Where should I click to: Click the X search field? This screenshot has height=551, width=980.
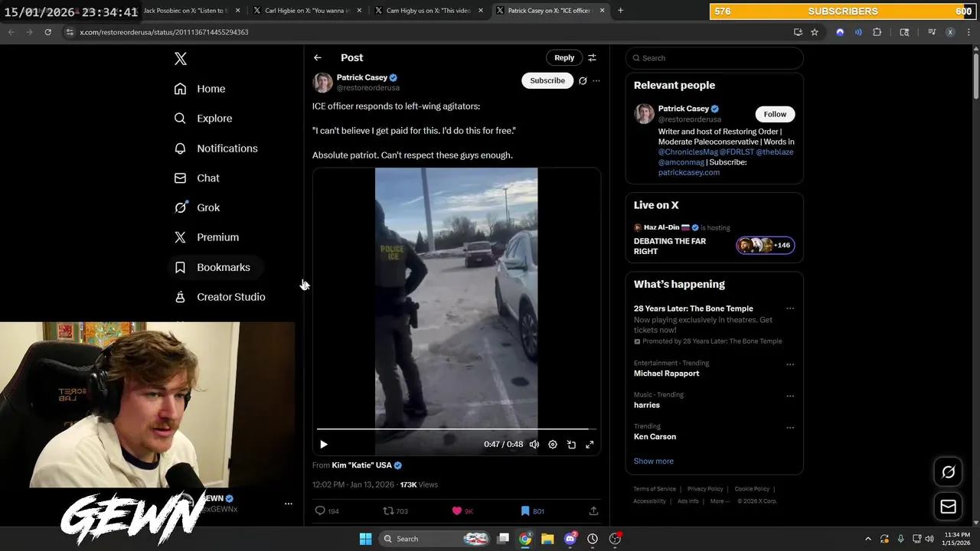pyautogui.click(x=714, y=58)
